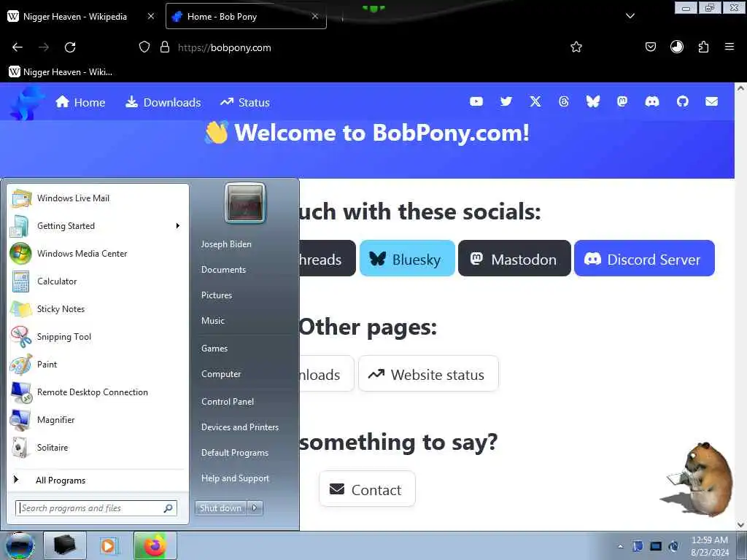
Task: Click the Firefox icon on the taskbar
Action: click(x=155, y=545)
